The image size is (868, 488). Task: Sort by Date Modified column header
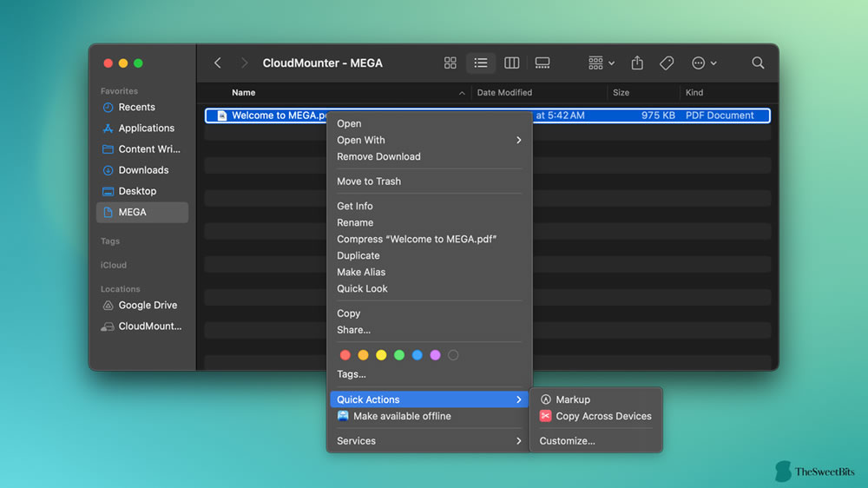tap(504, 93)
